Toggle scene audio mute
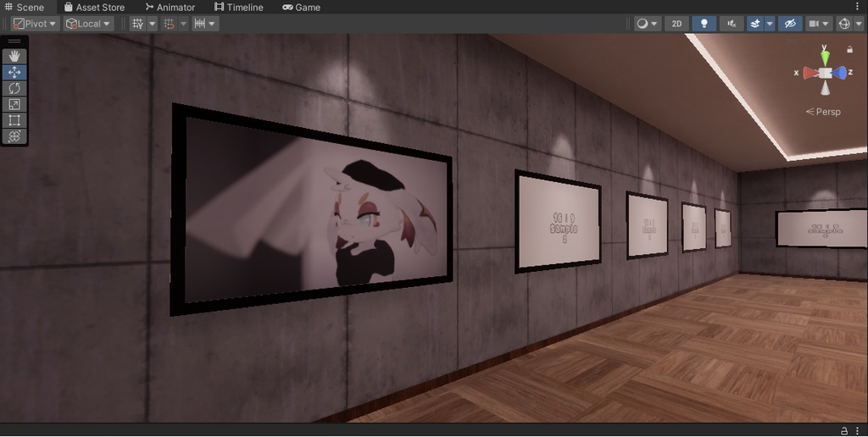 [732, 24]
